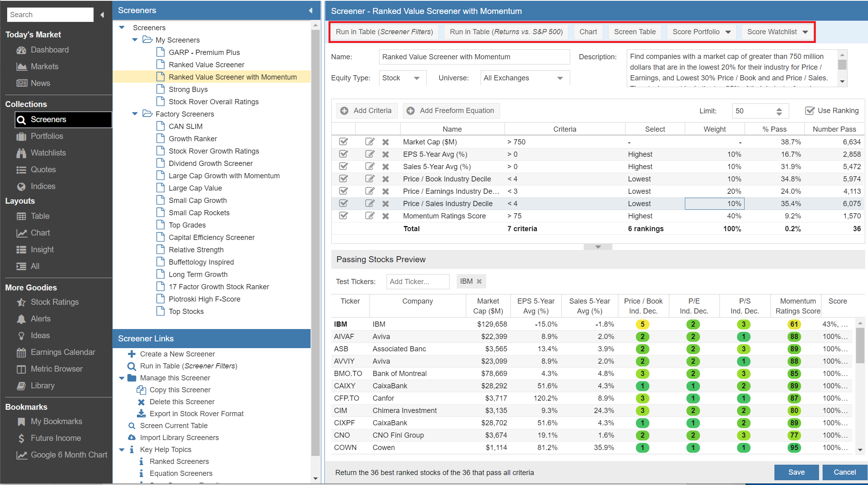The width and height of the screenshot is (868, 485).
Task: Increase the Limit value with the stepper
Action: point(779,109)
